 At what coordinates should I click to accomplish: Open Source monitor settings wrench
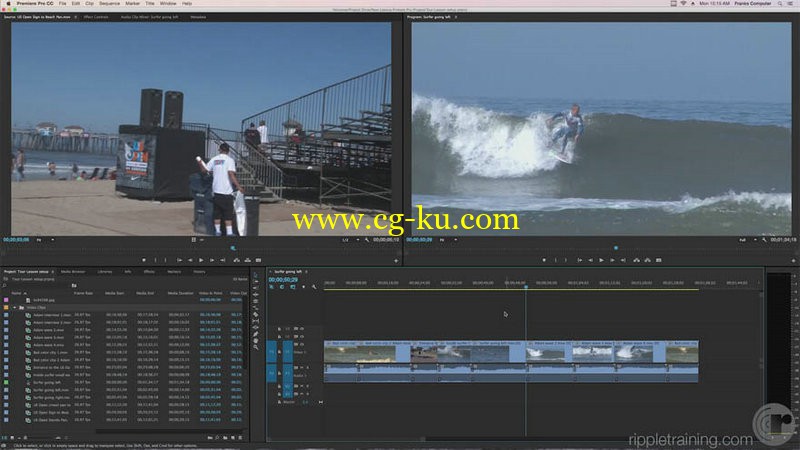point(366,240)
